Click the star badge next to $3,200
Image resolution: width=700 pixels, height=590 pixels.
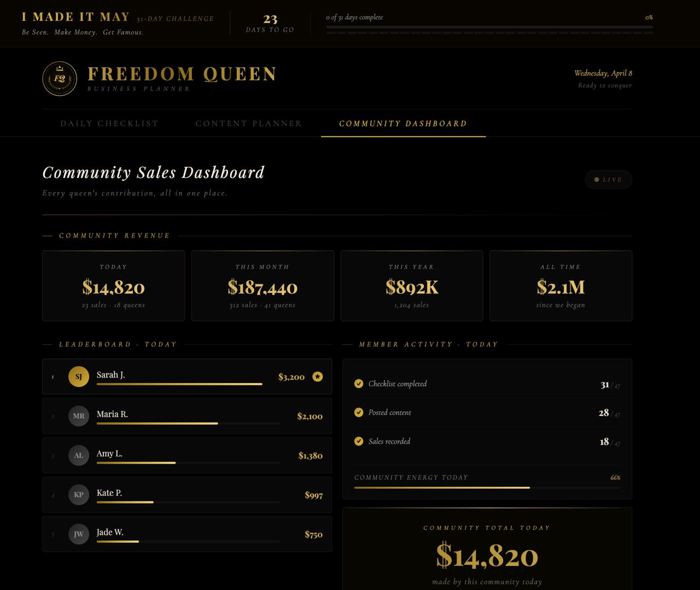pyautogui.click(x=318, y=377)
